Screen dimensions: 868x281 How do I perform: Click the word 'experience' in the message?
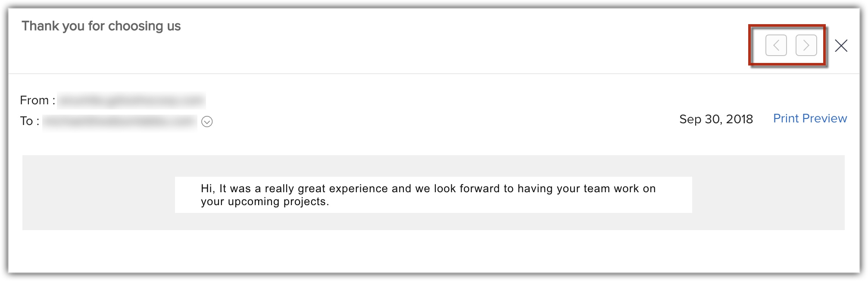pos(359,189)
